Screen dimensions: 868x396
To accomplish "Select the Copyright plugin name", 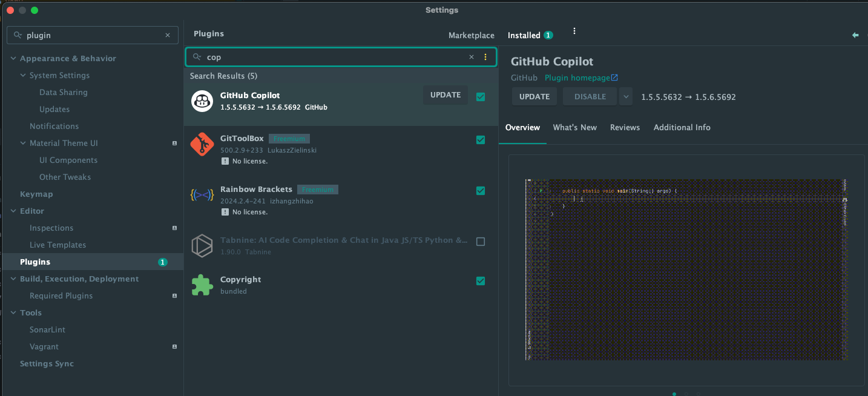I will tap(240, 279).
